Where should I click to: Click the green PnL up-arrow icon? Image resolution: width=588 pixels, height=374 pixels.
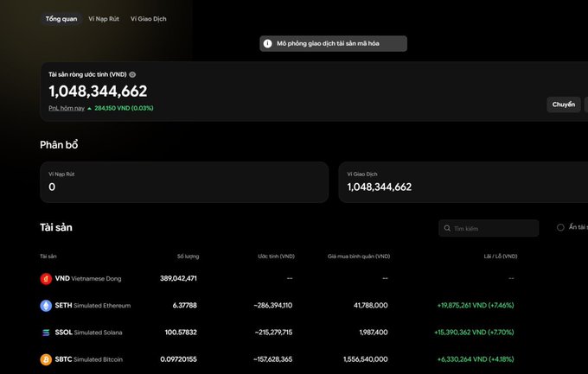point(89,108)
